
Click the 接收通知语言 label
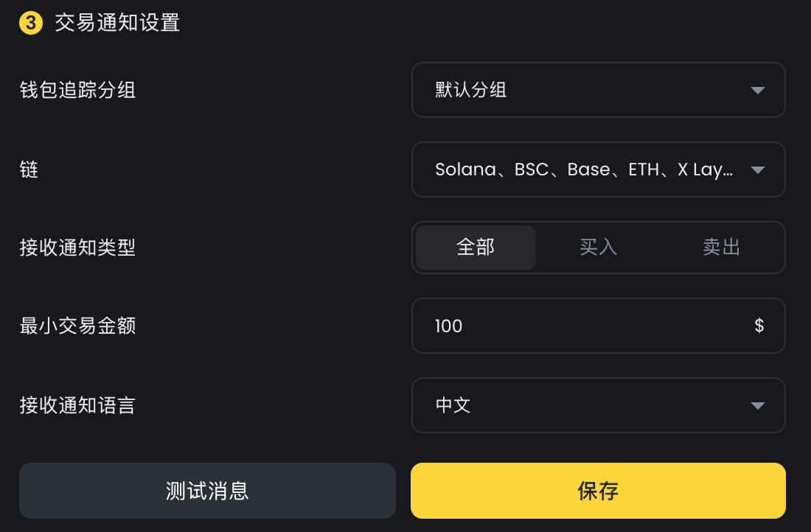click(x=77, y=405)
